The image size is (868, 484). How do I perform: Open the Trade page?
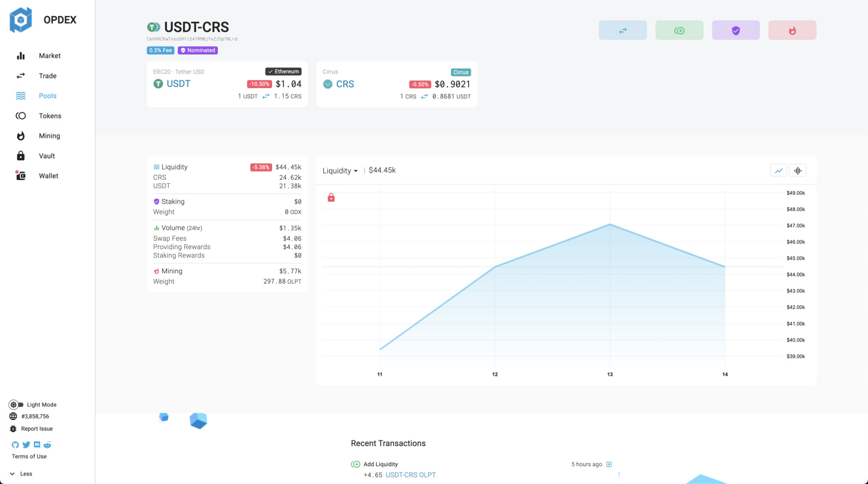pyautogui.click(x=48, y=76)
